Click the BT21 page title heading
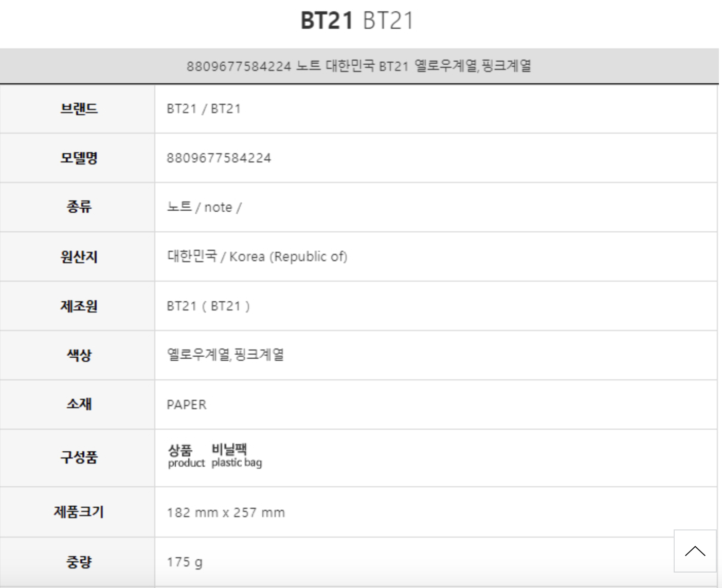This screenshot has height=588, width=722. coord(357,21)
